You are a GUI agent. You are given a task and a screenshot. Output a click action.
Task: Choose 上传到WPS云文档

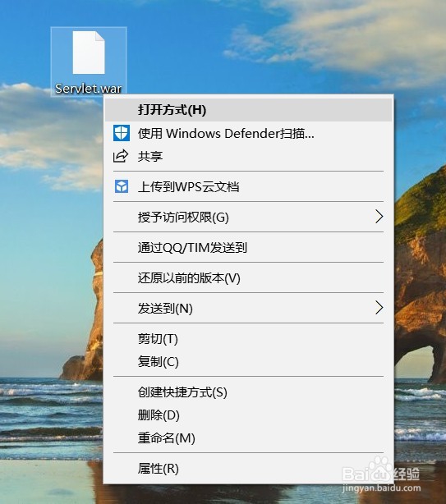click(249, 187)
